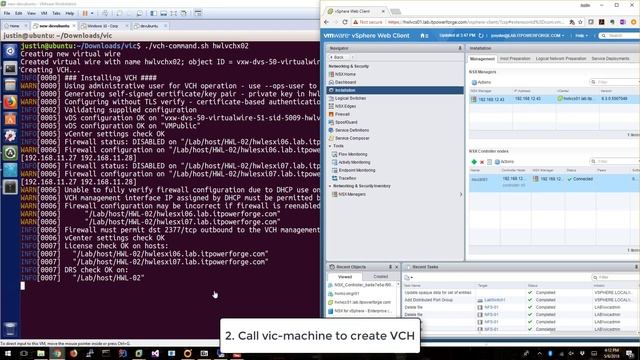Open VMware Workstation VM menu

44,13
